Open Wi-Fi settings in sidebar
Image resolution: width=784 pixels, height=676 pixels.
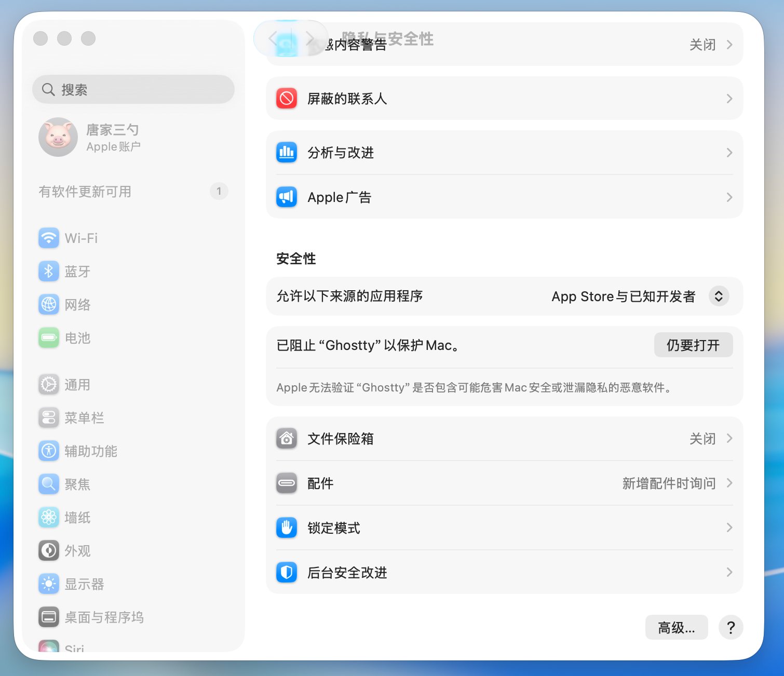(x=68, y=238)
